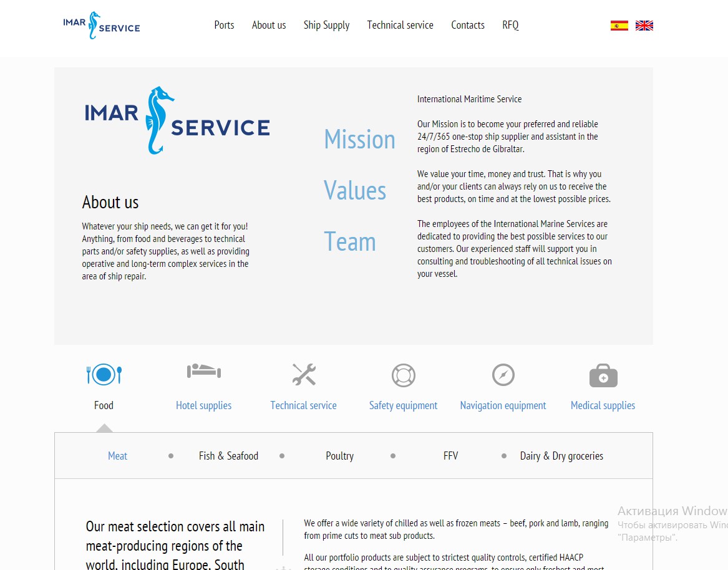The height and width of the screenshot is (570, 728).
Task: Click the 'About us' section heading
Action: point(110,203)
